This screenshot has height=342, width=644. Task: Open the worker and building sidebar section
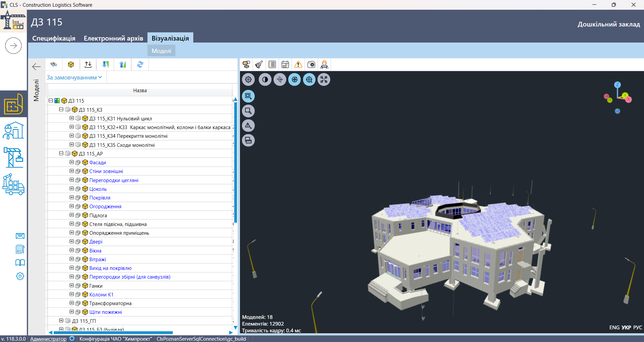click(x=13, y=130)
